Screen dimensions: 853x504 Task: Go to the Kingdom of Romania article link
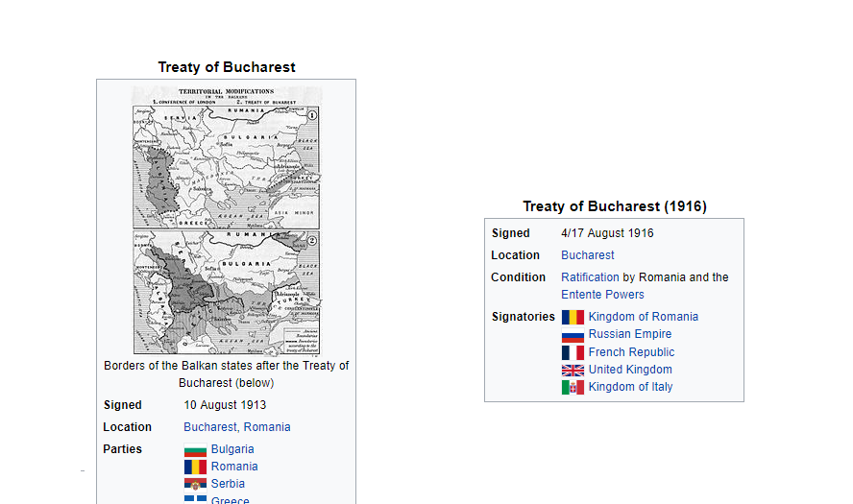pos(643,317)
